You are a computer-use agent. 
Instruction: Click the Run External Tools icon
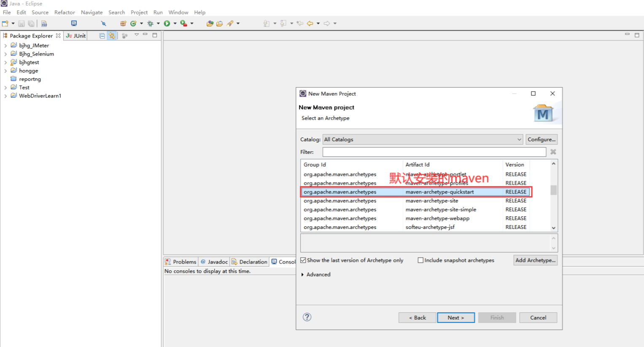point(184,24)
